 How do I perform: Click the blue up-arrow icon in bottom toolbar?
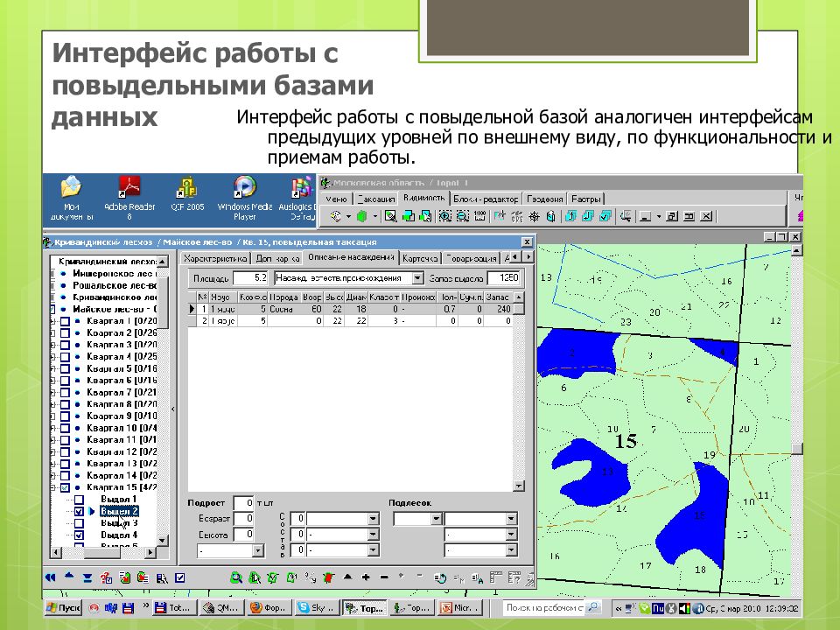click(x=69, y=577)
